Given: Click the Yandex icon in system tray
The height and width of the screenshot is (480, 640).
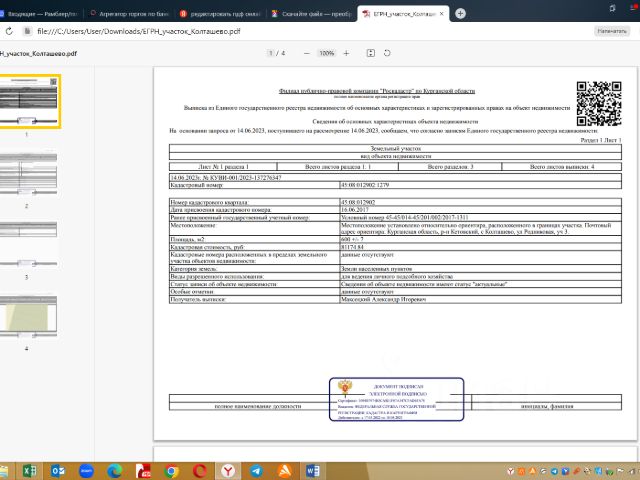Looking at the screenshot, I should (510, 471).
